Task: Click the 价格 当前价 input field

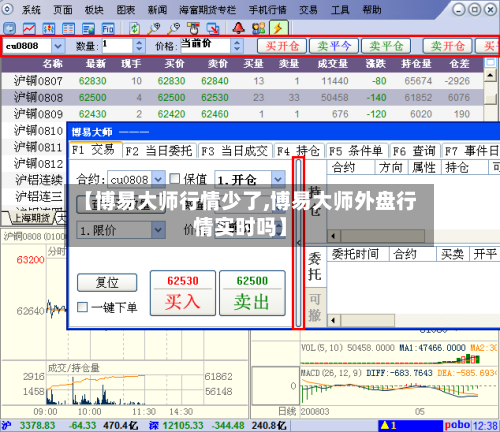Action: point(205,46)
